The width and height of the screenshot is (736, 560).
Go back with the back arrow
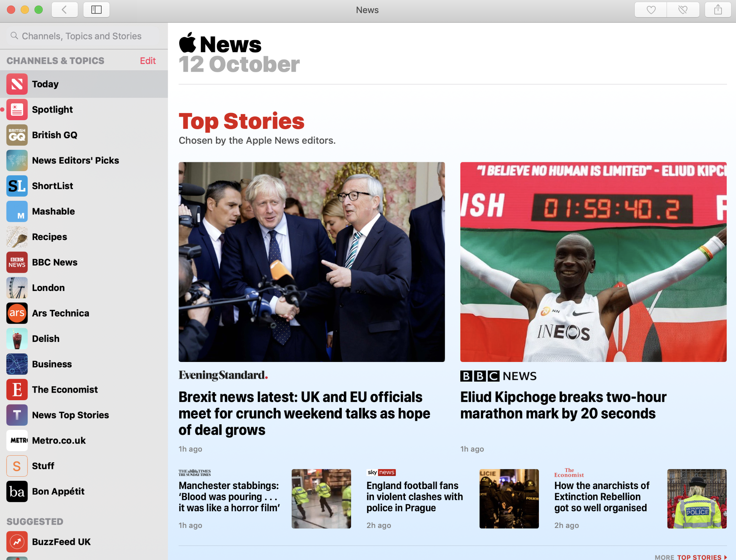(64, 10)
